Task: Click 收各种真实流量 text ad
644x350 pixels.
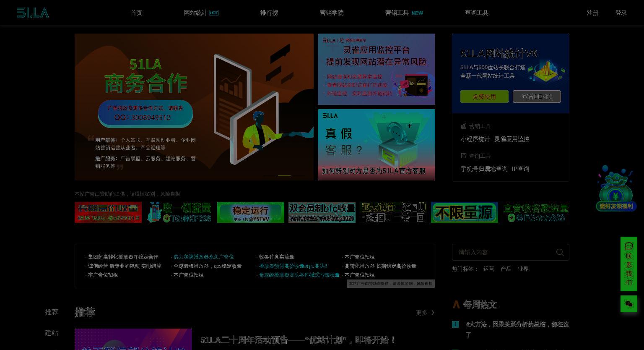Action: coord(276,257)
